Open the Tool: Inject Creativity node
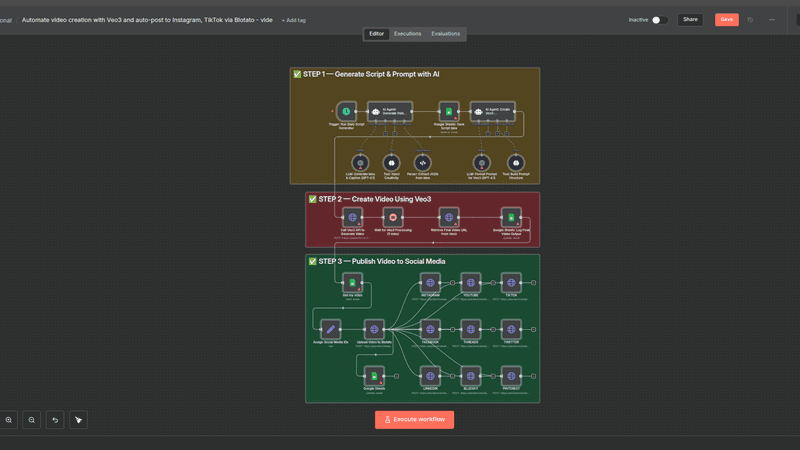The image size is (800, 450). 392,162
